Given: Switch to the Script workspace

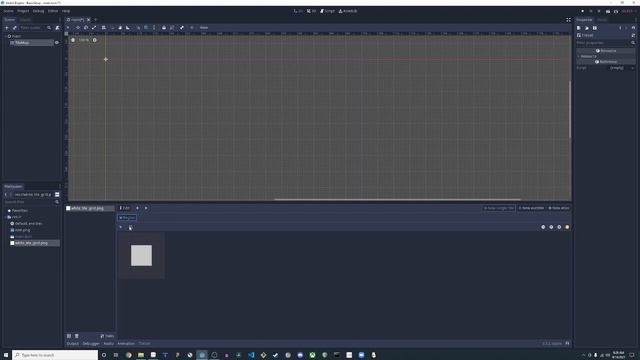Looking at the screenshot, I should pyautogui.click(x=327, y=11).
